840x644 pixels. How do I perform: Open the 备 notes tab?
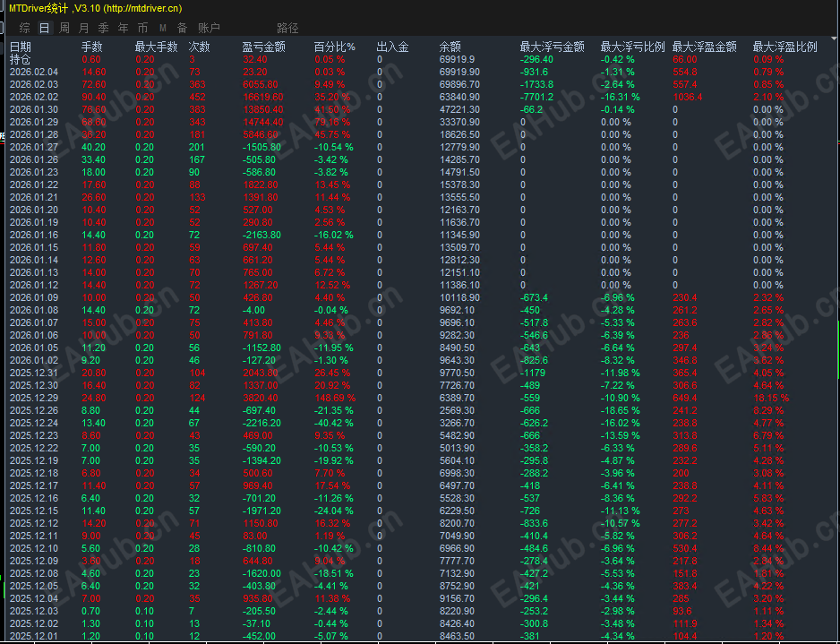pos(182,28)
